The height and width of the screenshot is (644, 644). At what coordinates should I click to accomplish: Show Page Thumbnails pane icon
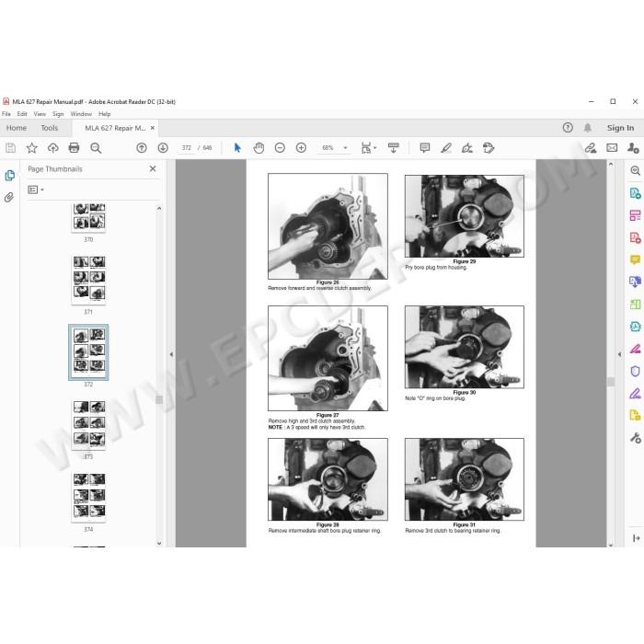tap(9, 176)
